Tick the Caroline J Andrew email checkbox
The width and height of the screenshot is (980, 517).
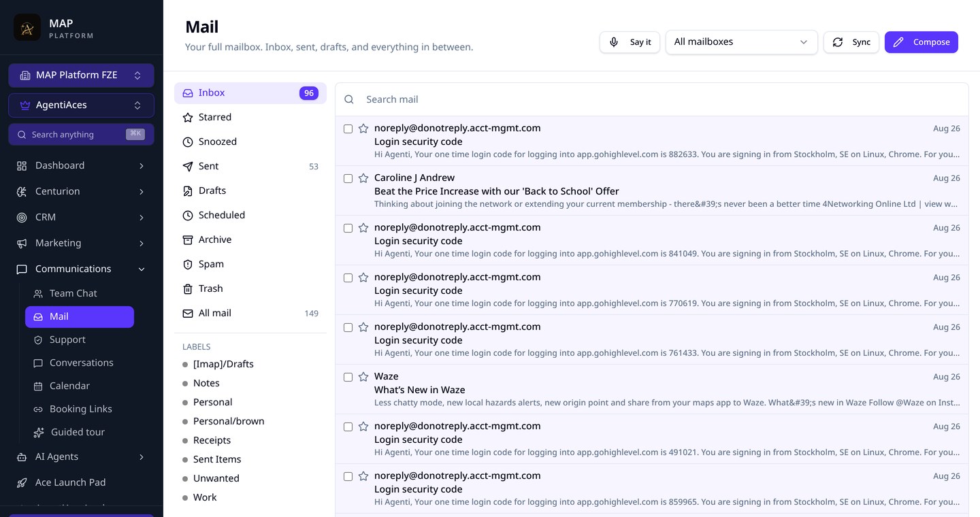[348, 178]
